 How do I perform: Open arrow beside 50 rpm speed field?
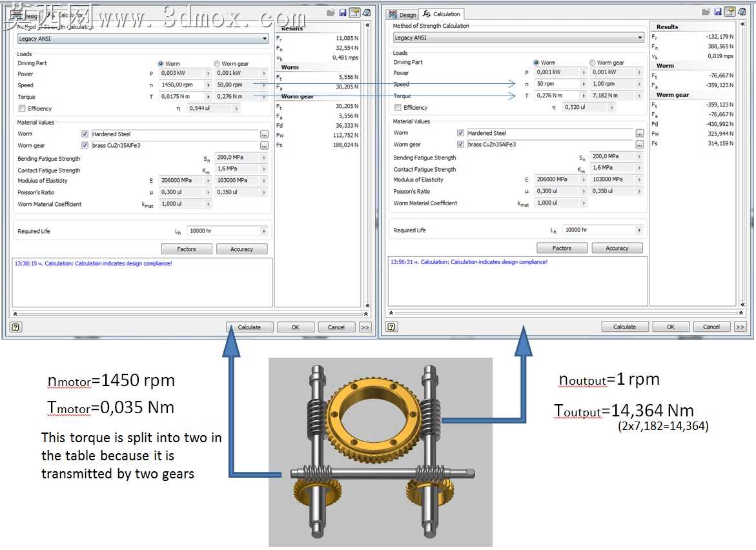(584, 84)
